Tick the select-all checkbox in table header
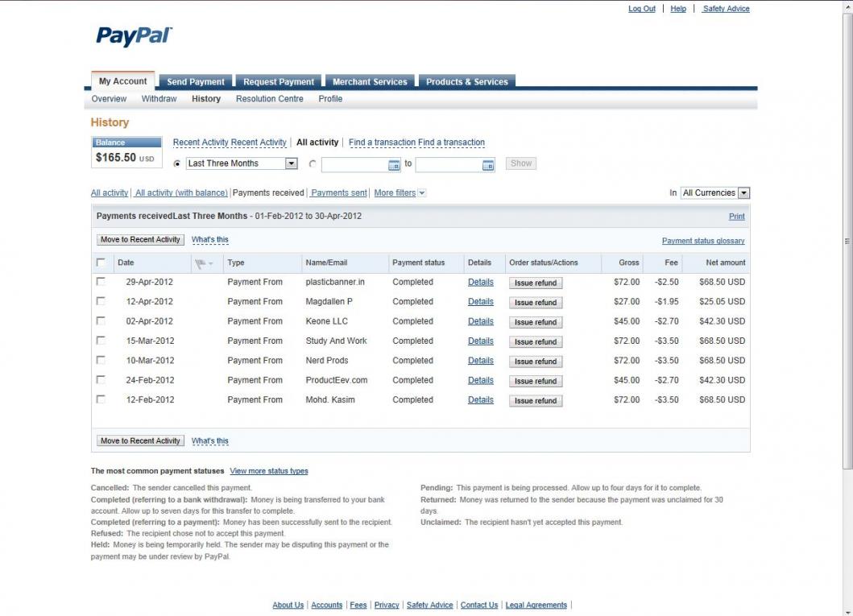The width and height of the screenshot is (853, 616). pos(101,262)
